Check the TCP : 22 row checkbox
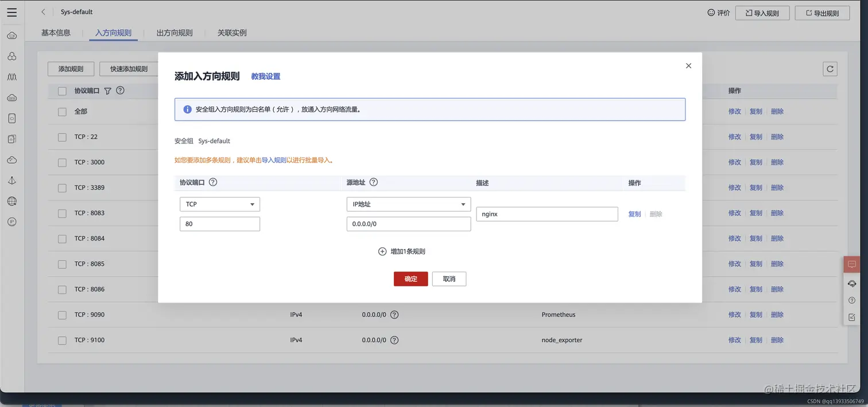Screen dimensions: 868x407 (x=62, y=137)
